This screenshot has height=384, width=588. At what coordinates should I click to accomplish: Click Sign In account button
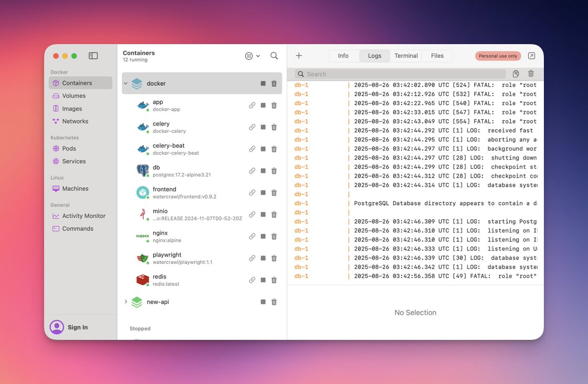(x=69, y=327)
